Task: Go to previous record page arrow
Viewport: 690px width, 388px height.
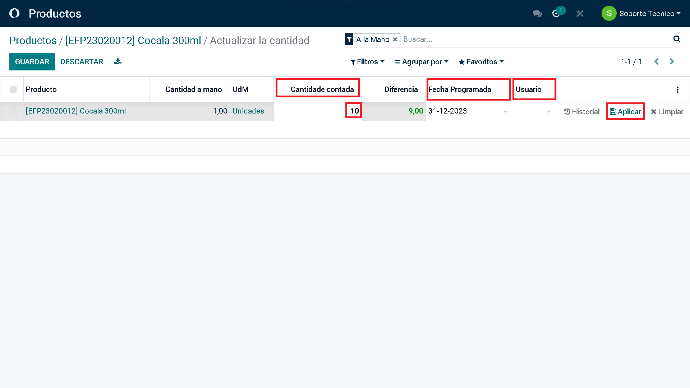Action: 656,62
